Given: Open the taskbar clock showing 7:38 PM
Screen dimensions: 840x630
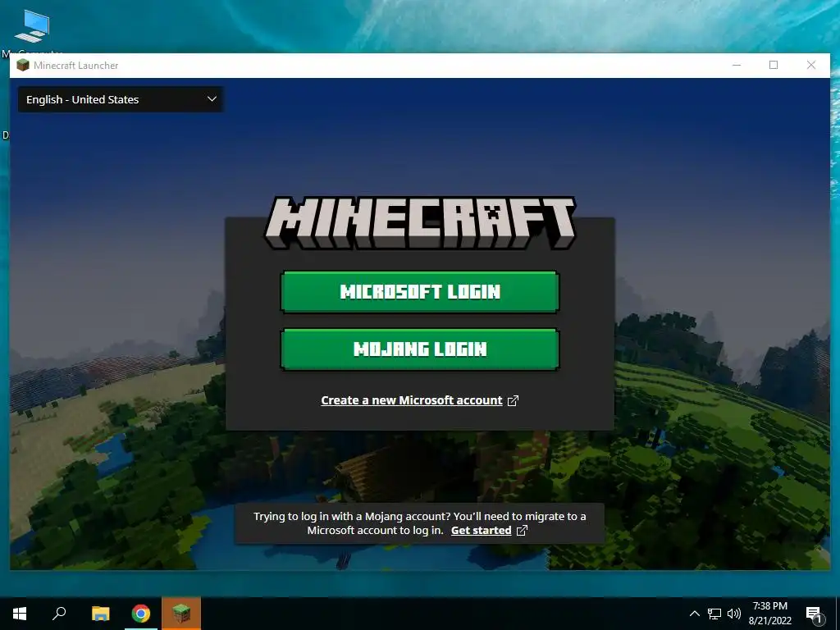Looking at the screenshot, I should tap(769, 614).
